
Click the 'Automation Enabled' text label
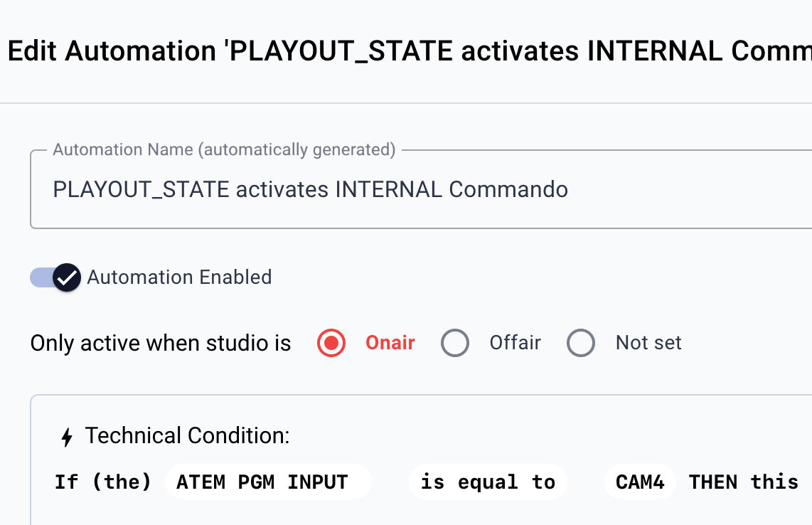(179, 277)
